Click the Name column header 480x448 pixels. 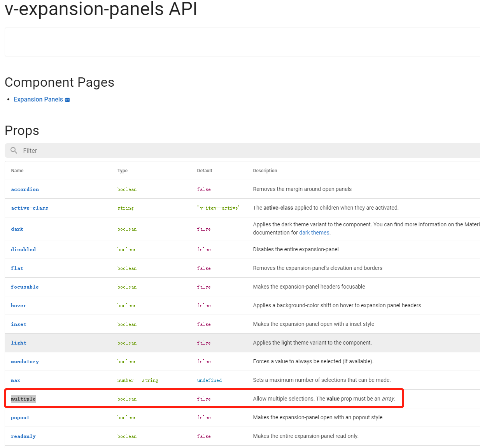[x=17, y=171]
